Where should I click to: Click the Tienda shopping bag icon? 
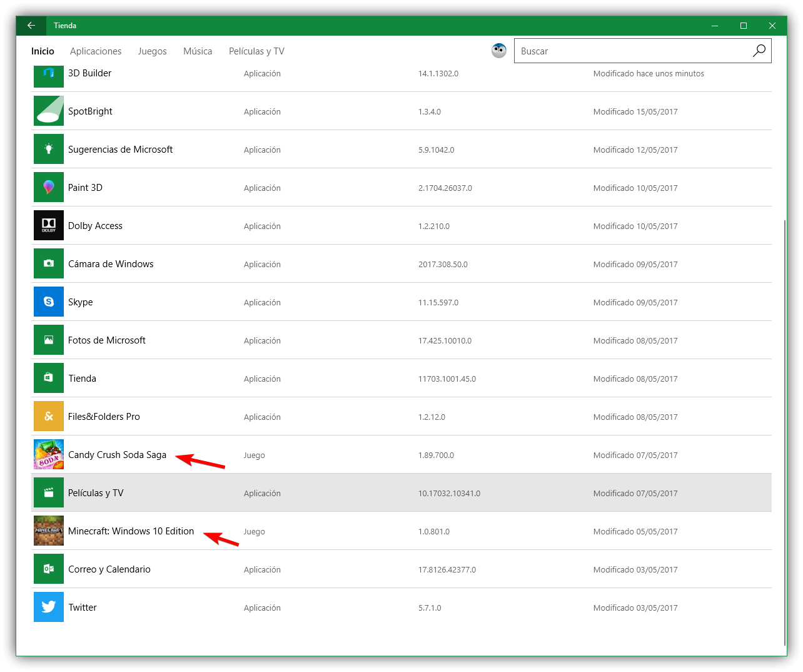[x=49, y=378]
